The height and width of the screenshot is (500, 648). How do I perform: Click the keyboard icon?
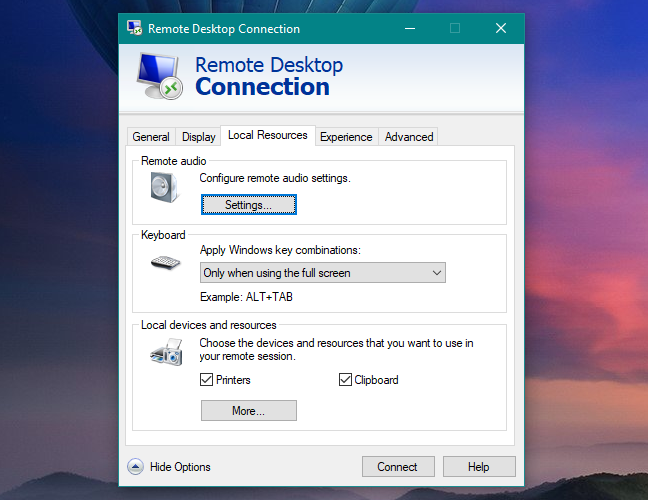165,262
